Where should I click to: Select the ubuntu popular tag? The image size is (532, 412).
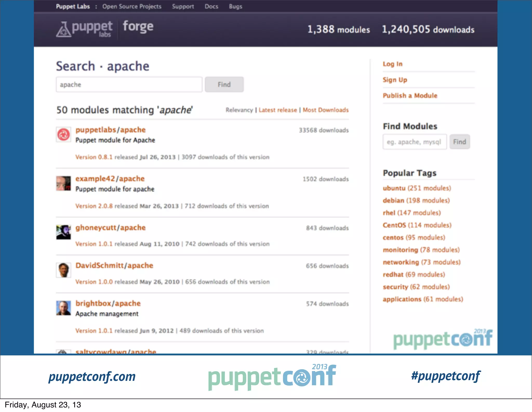pyautogui.click(x=417, y=188)
